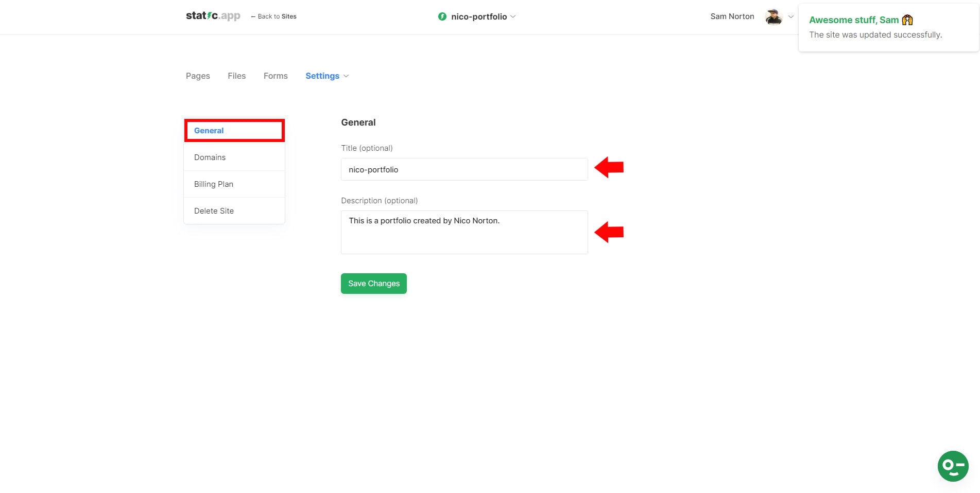Expand the Settings dropdown chevron

[346, 76]
